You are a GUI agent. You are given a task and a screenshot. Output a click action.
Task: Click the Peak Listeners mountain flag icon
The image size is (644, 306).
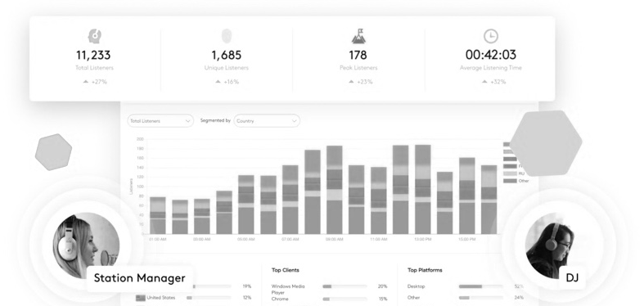tap(358, 36)
